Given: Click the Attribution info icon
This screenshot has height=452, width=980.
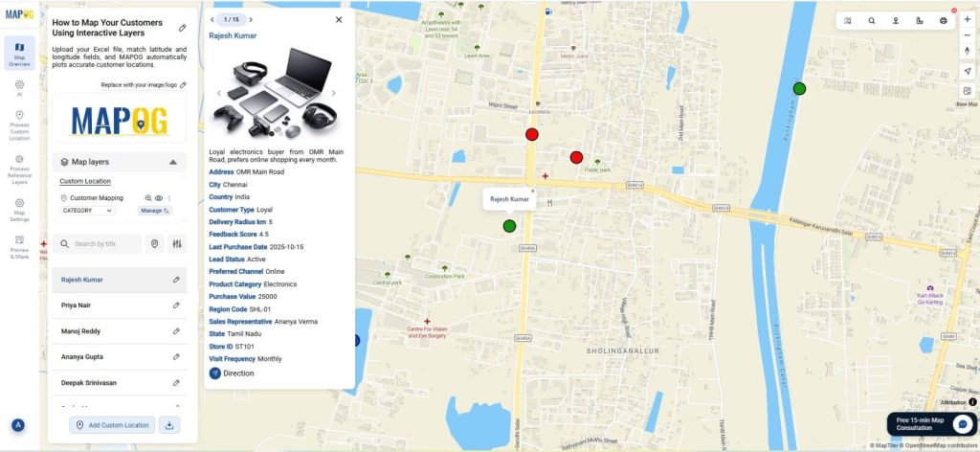Looking at the screenshot, I should click(972, 402).
